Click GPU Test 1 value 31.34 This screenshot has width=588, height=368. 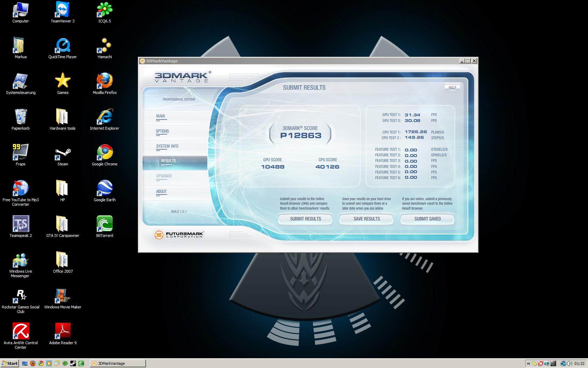[x=412, y=115]
